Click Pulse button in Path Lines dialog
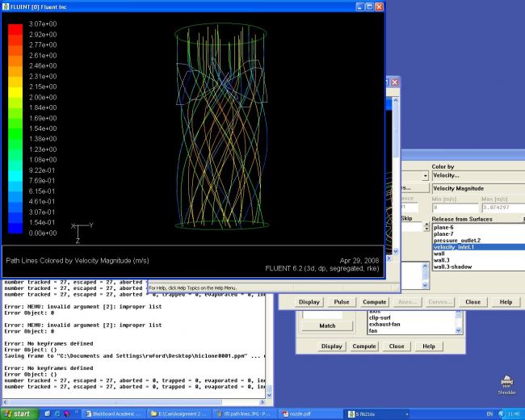This screenshot has height=420, width=525. (x=342, y=302)
